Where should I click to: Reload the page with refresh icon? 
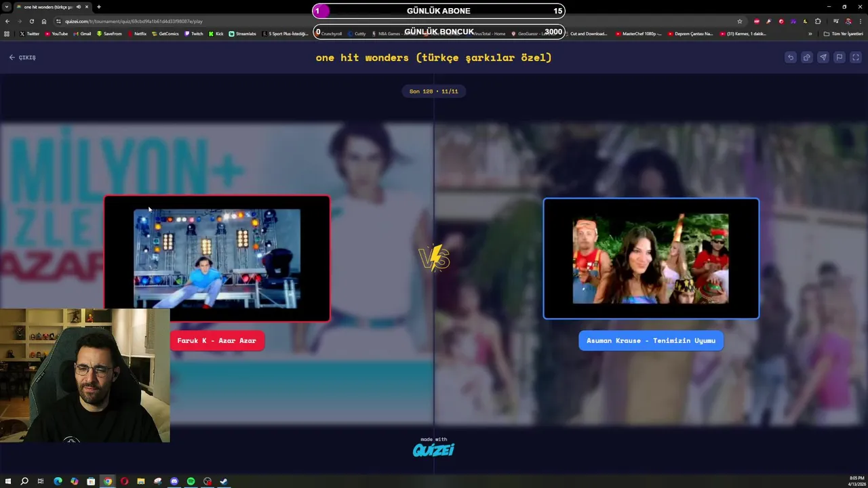pyautogui.click(x=31, y=21)
